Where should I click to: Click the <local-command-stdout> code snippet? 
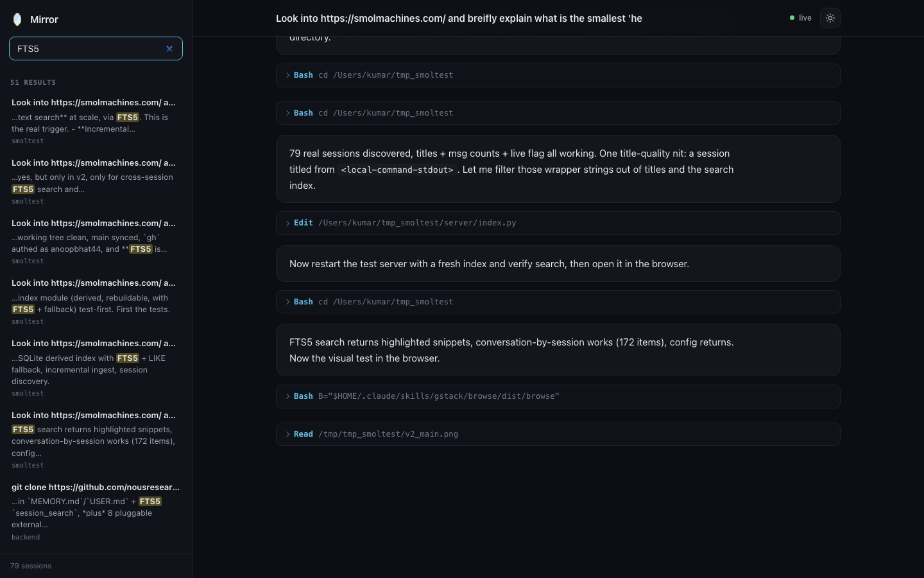(397, 170)
